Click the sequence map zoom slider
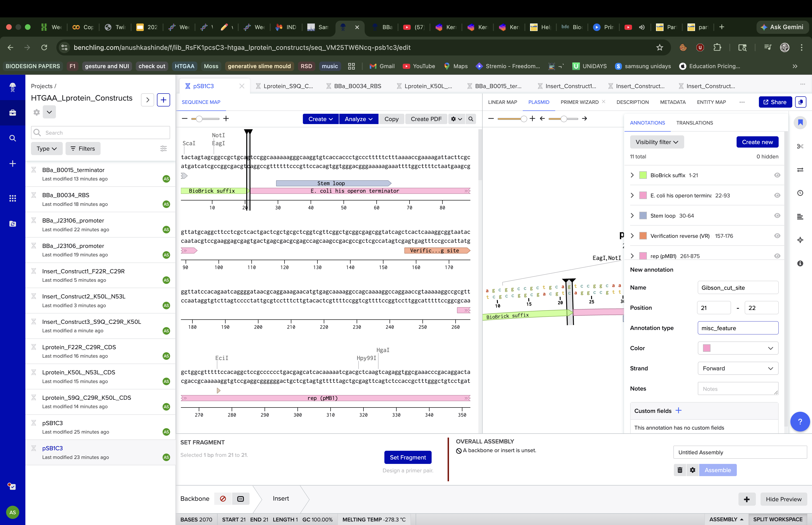Screen dimensions: 812x525 pyautogui.click(x=206, y=119)
